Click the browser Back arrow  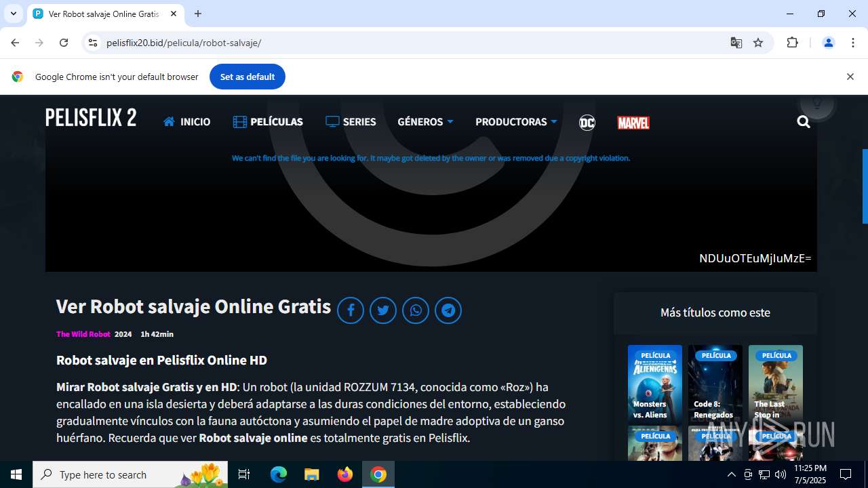[15, 43]
